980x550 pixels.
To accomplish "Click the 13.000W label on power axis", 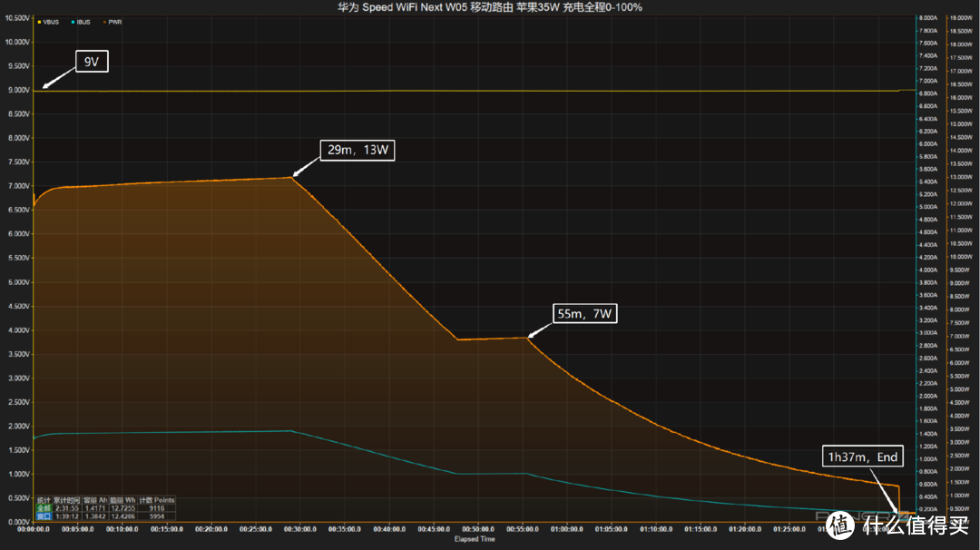I will [x=961, y=177].
